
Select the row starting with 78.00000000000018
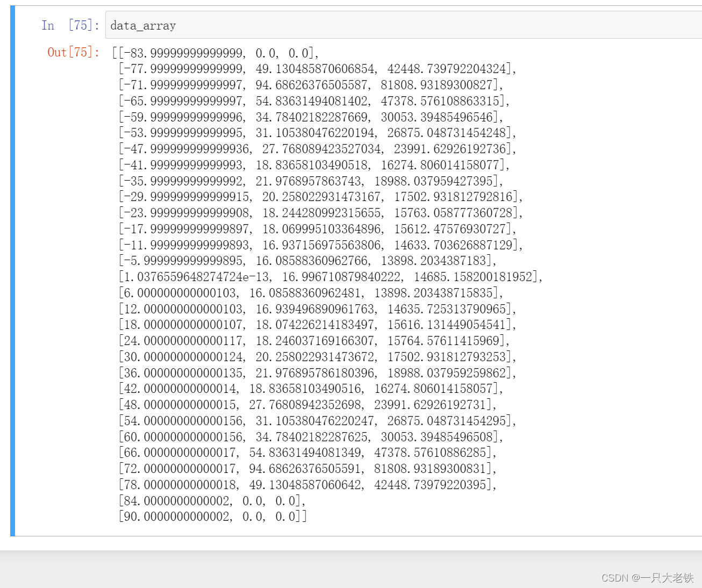(x=308, y=485)
